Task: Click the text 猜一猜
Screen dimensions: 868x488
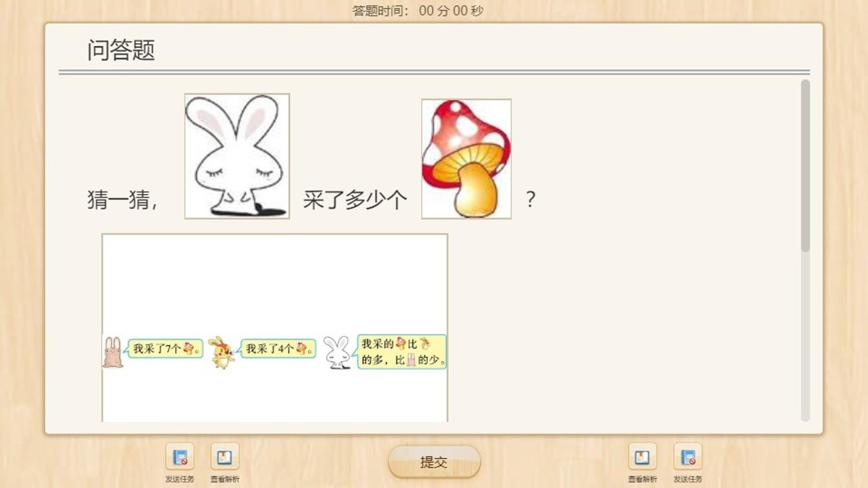Action: click(x=122, y=200)
